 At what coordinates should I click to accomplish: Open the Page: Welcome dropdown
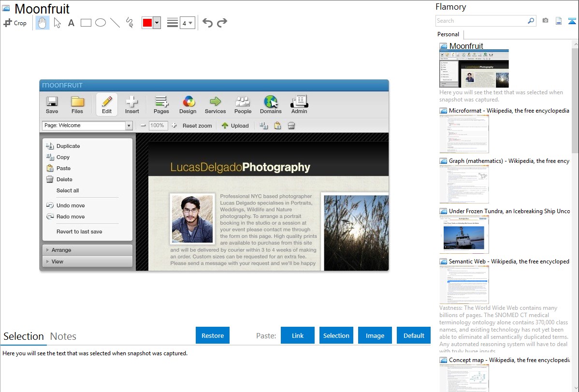coord(87,126)
